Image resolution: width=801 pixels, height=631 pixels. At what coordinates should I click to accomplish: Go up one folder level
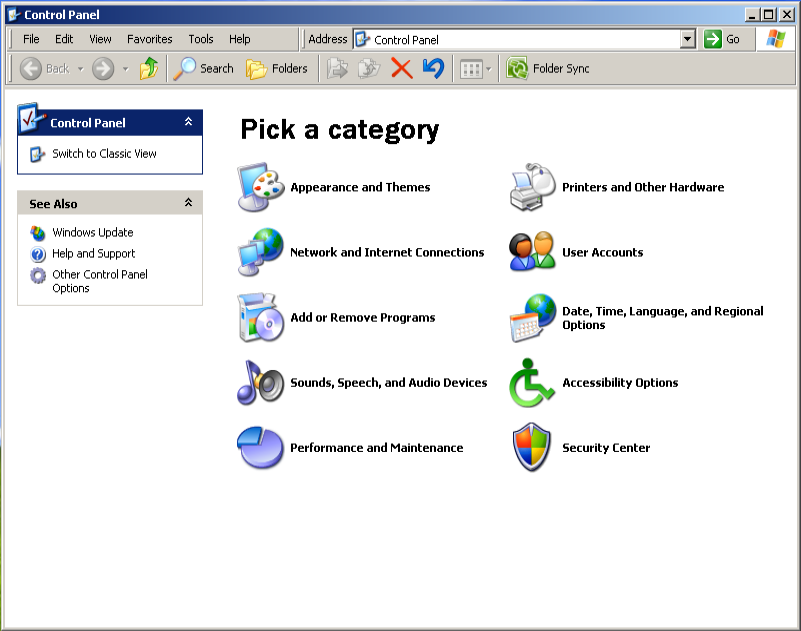[x=149, y=68]
